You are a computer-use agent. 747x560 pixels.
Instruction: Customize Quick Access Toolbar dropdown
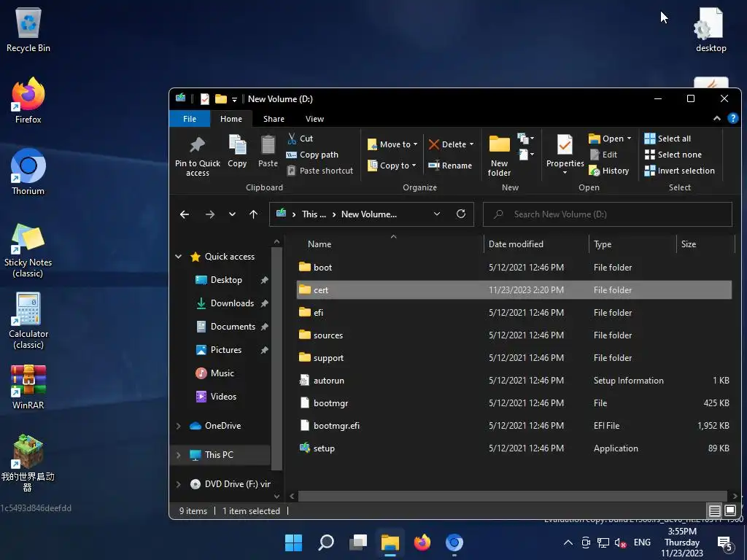pyautogui.click(x=234, y=99)
